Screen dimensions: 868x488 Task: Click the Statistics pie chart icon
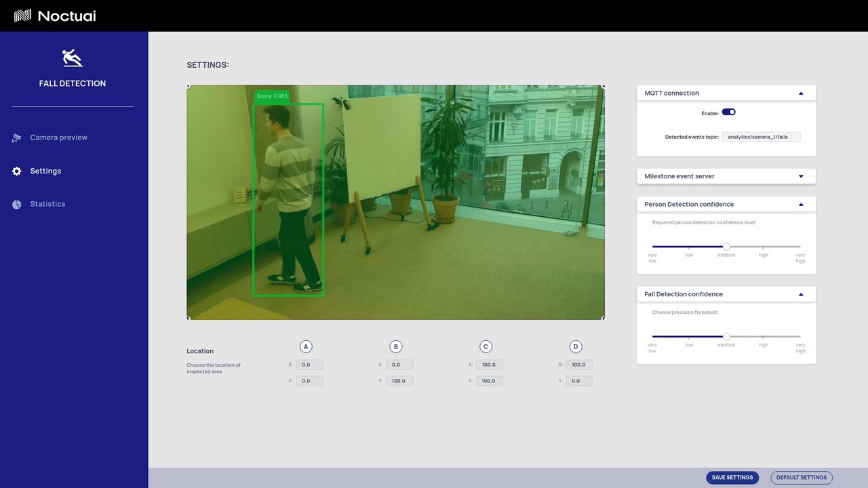(x=17, y=204)
